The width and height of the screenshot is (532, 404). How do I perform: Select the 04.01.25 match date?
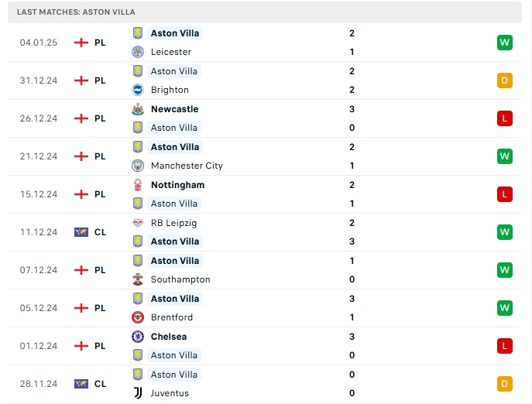tap(39, 43)
